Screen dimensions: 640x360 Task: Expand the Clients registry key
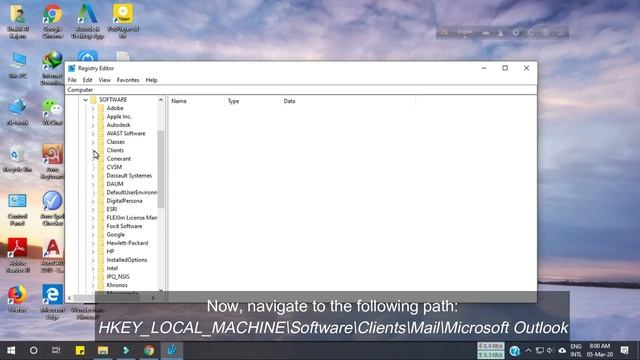[93, 150]
